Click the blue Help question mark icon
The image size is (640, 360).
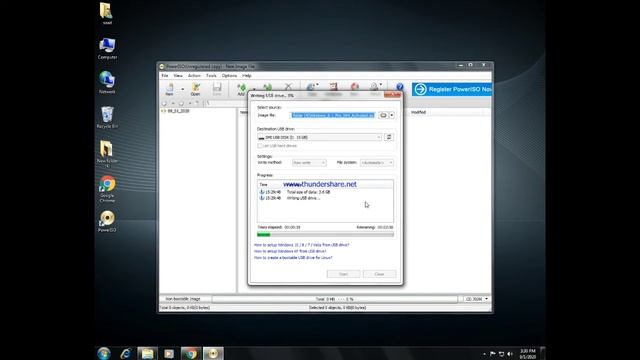click(x=400, y=87)
